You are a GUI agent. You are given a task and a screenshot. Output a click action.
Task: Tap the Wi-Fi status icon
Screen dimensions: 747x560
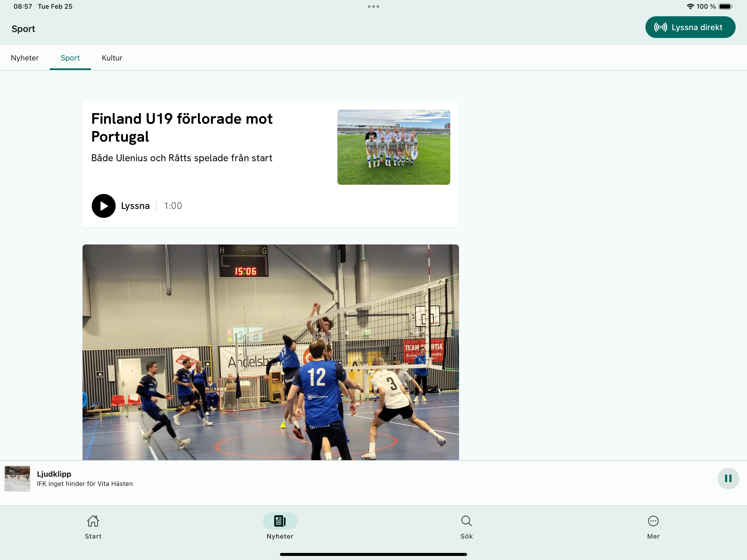click(690, 7)
